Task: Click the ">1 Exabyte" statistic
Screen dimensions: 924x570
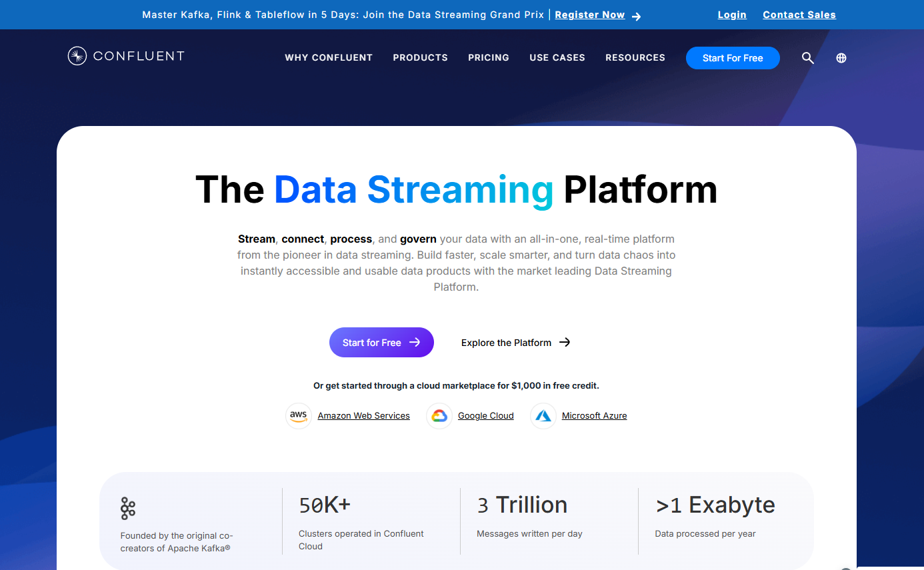Action: pos(715,505)
